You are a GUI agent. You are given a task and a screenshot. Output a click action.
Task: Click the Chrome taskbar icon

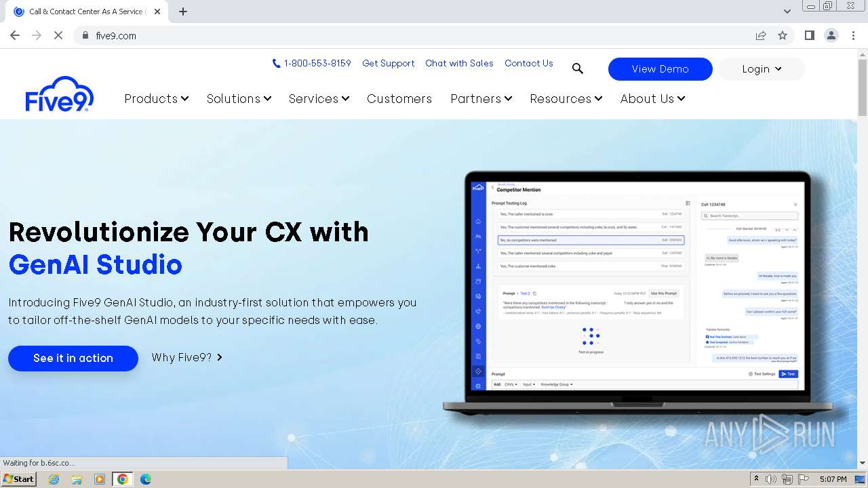pos(123,479)
